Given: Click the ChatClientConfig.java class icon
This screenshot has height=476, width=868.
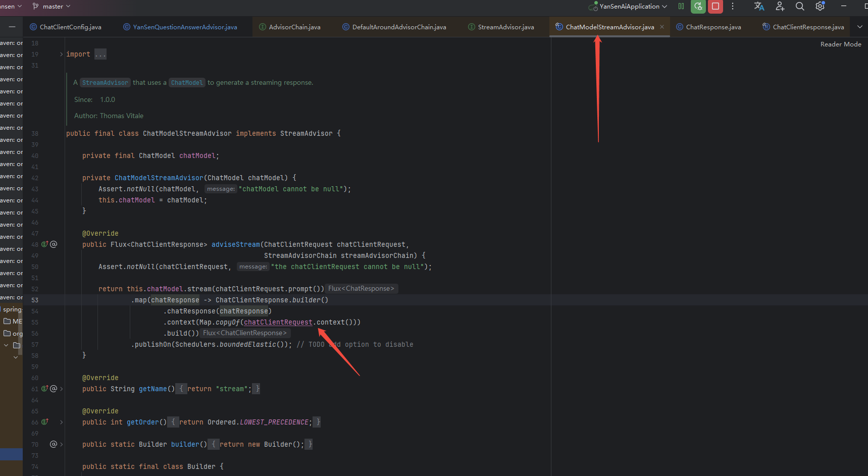Looking at the screenshot, I should point(33,27).
